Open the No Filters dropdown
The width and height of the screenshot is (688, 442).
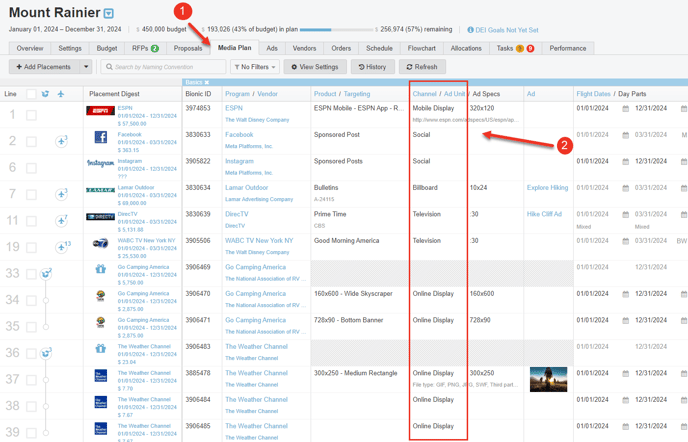(x=255, y=67)
